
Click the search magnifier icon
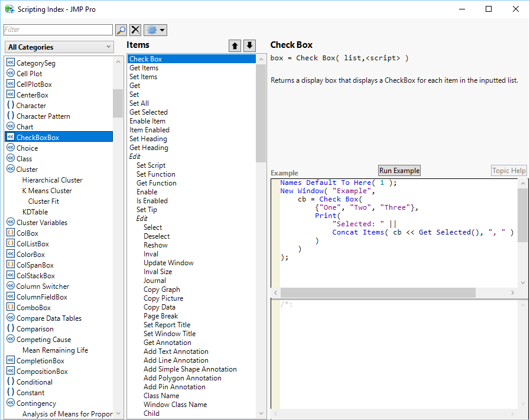[x=122, y=30]
